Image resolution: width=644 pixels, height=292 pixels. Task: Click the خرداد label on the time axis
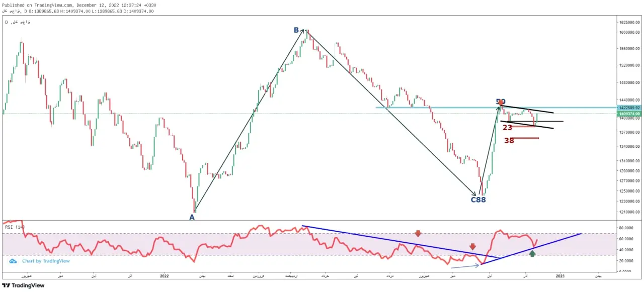[x=324, y=276]
